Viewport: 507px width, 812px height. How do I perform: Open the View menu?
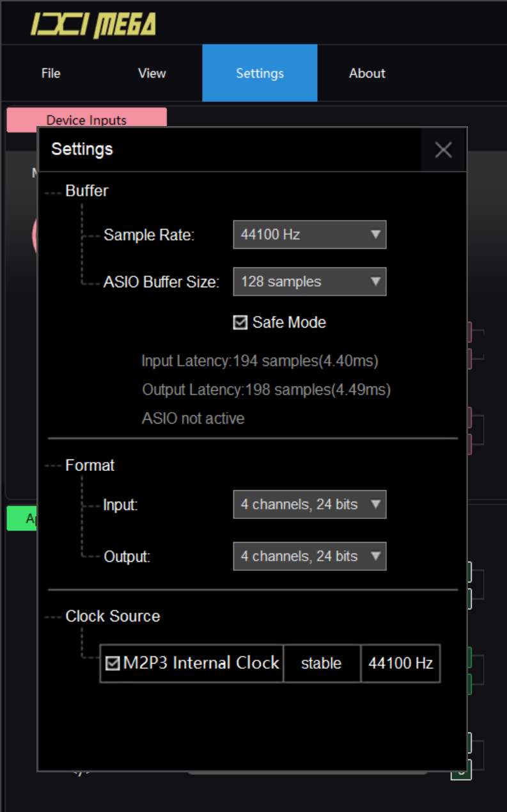tap(152, 73)
